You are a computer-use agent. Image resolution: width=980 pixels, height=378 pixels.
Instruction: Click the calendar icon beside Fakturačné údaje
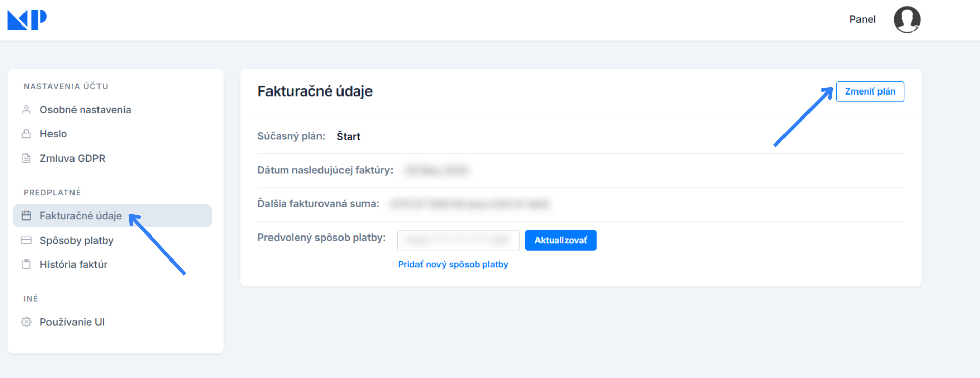[x=27, y=216]
